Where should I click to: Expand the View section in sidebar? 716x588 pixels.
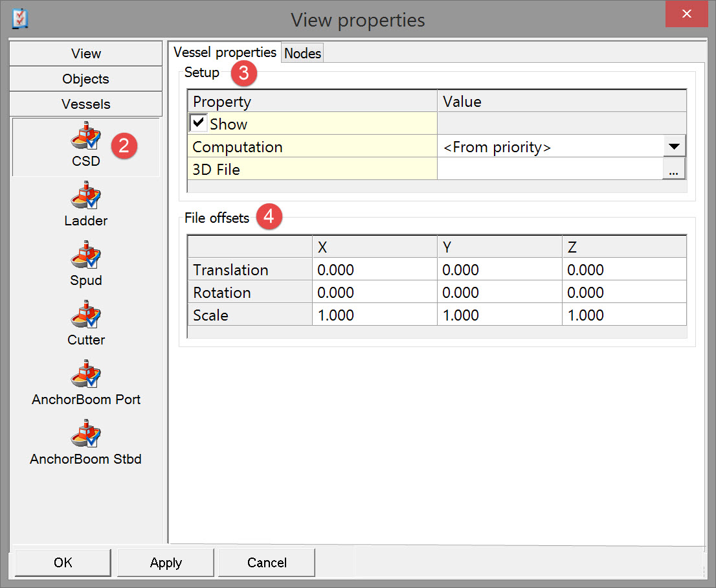click(x=86, y=54)
